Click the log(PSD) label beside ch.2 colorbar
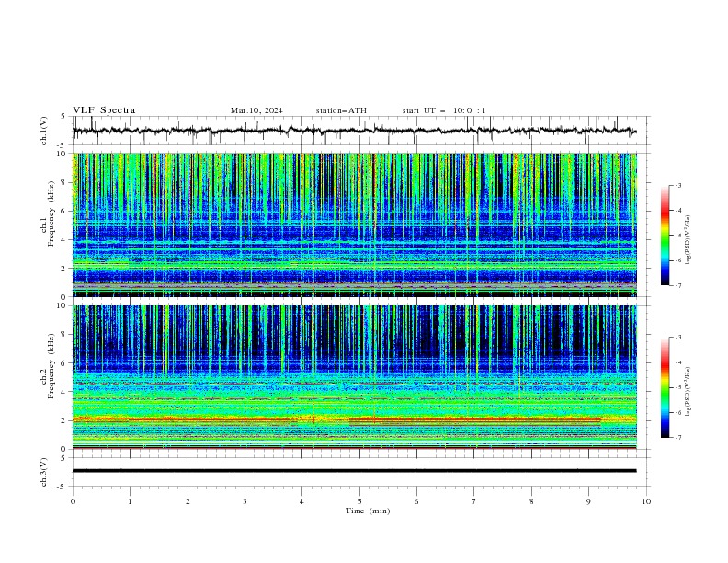The image size is (728, 563). pos(689,392)
